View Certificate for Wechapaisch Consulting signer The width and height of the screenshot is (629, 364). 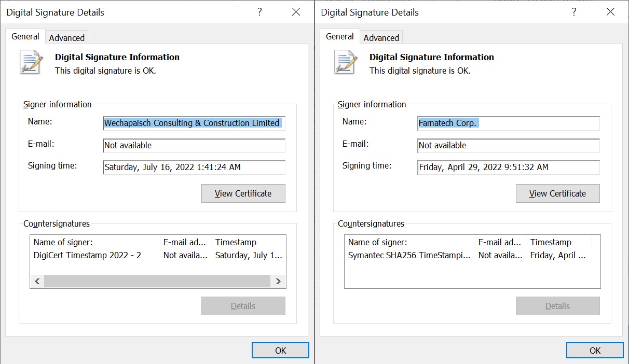[x=243, y=193]
